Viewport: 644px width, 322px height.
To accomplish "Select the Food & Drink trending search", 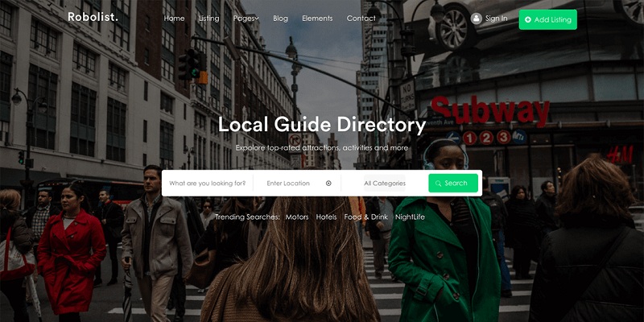I will pos(366,217).
